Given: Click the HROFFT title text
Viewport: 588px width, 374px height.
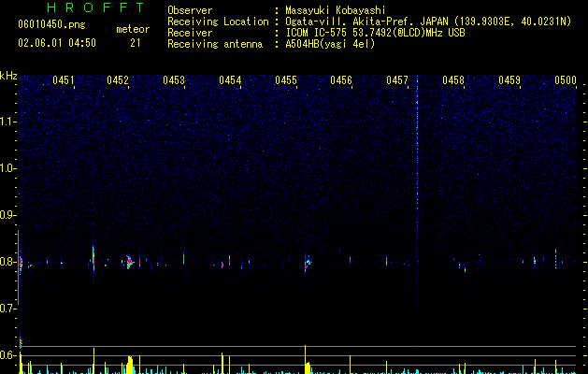Looking at the screenshot, I should [x=95, y=7].
